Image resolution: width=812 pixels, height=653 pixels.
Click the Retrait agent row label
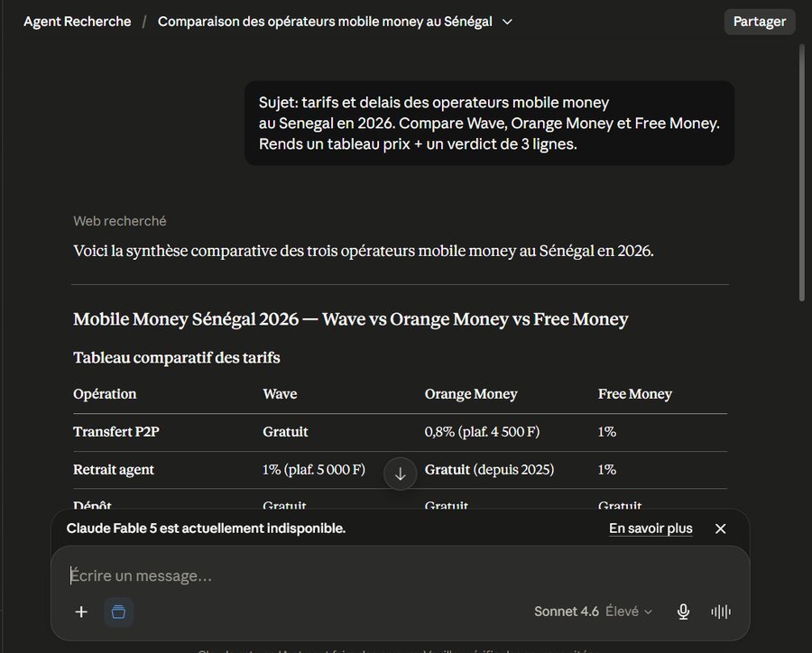[114, 470]
